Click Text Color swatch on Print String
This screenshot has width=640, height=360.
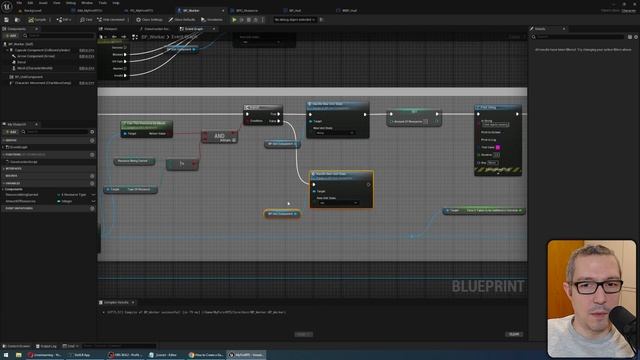coord(498,147)
